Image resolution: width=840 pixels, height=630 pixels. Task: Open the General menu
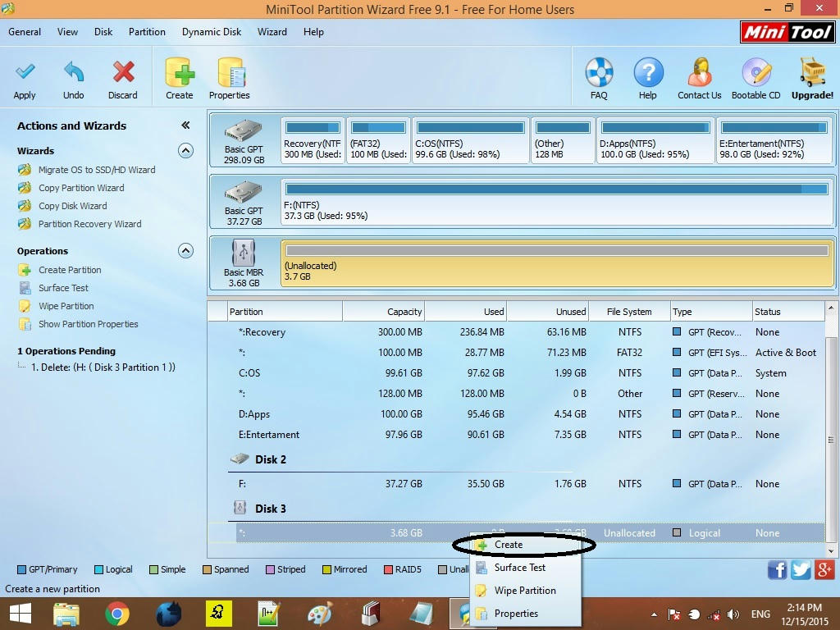[x=25, y=32]
